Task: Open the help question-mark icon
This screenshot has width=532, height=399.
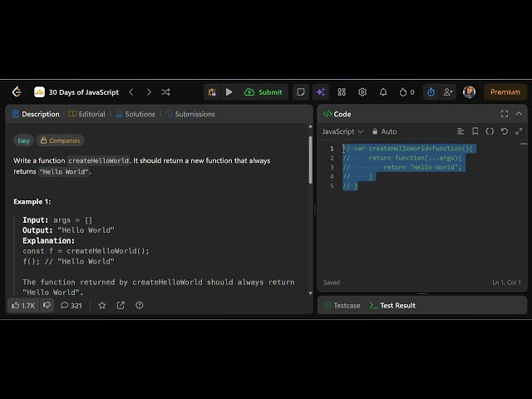Action: point(139,305)
